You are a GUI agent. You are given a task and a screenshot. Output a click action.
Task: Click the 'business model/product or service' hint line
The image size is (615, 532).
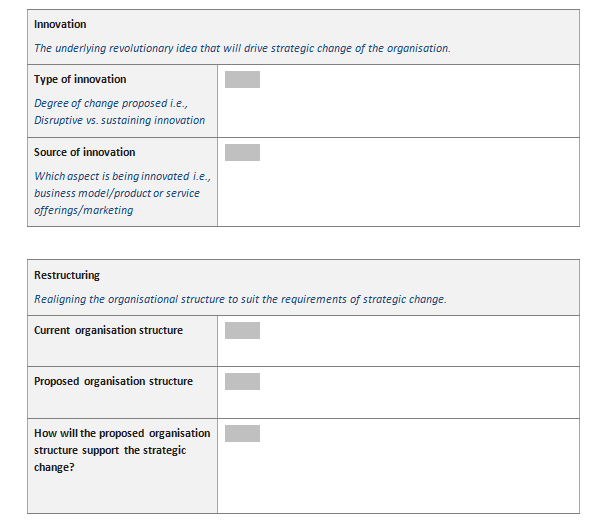tap(117, 193)
